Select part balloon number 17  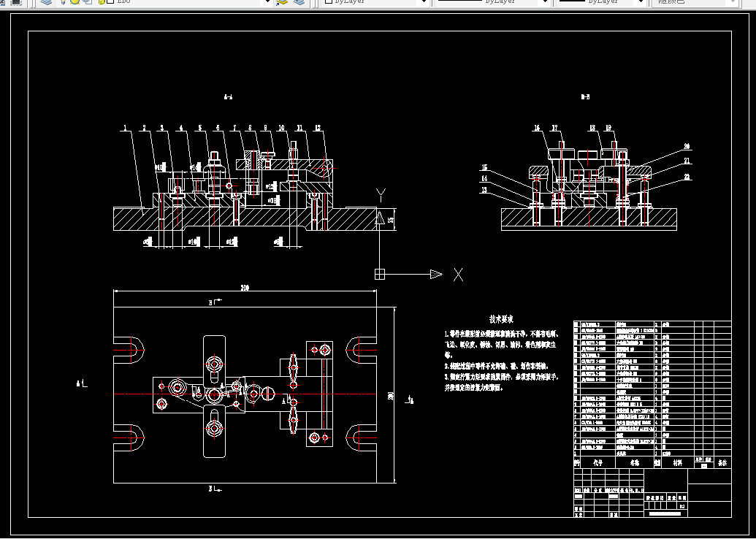pyautogui.click(x=554, y=129)
